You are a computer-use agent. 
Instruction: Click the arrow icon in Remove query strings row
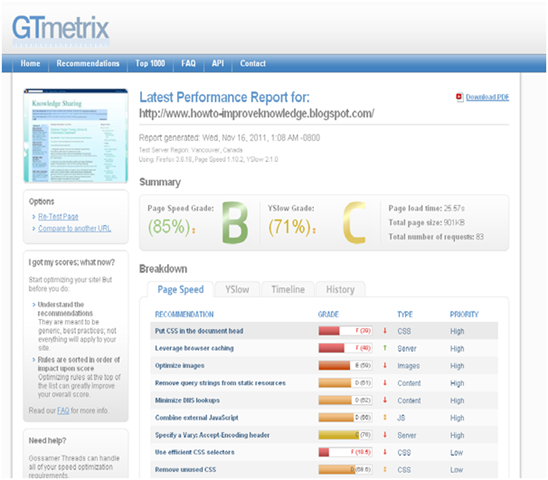(385, 383)
